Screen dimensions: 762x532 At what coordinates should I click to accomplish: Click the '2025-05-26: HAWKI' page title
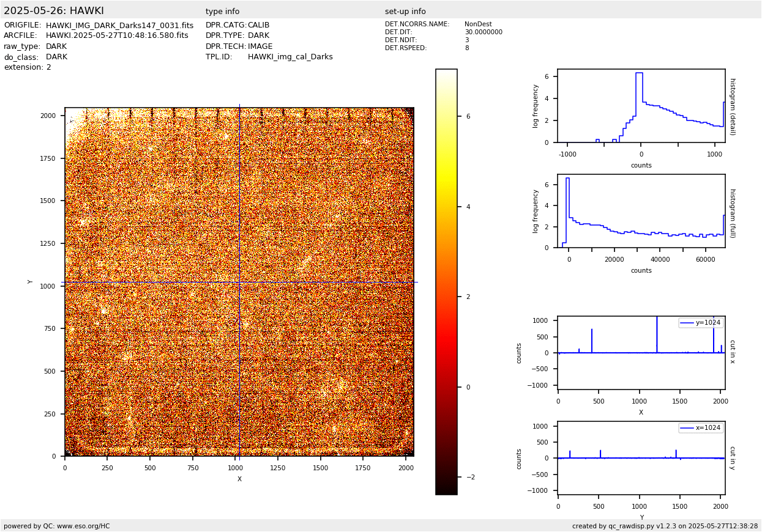(x=54, y=11)
